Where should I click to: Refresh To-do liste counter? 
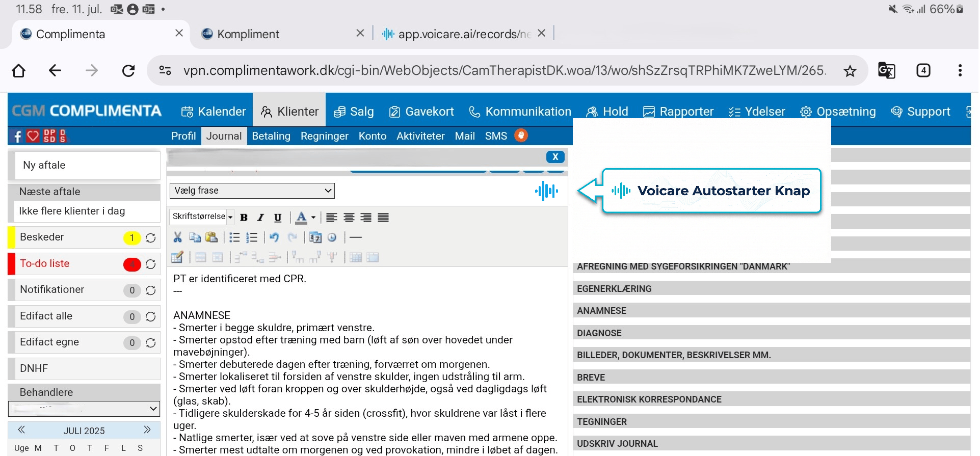pos(150,264)
